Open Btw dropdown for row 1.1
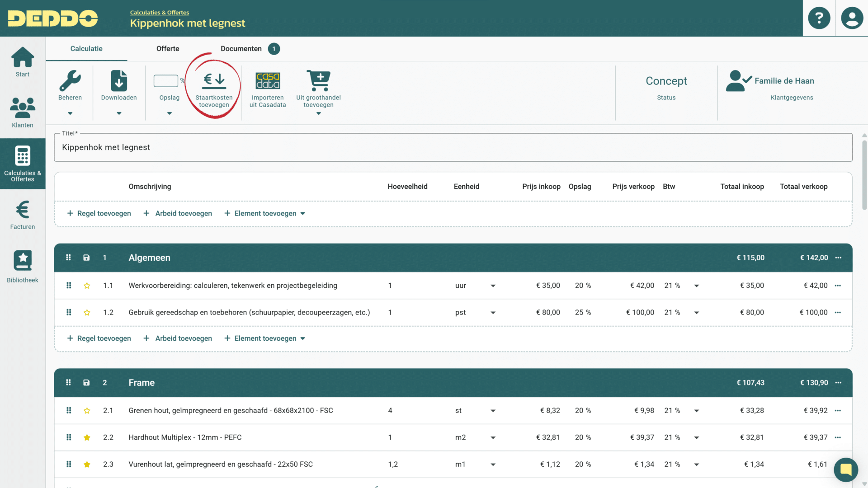 click(696, 286)
